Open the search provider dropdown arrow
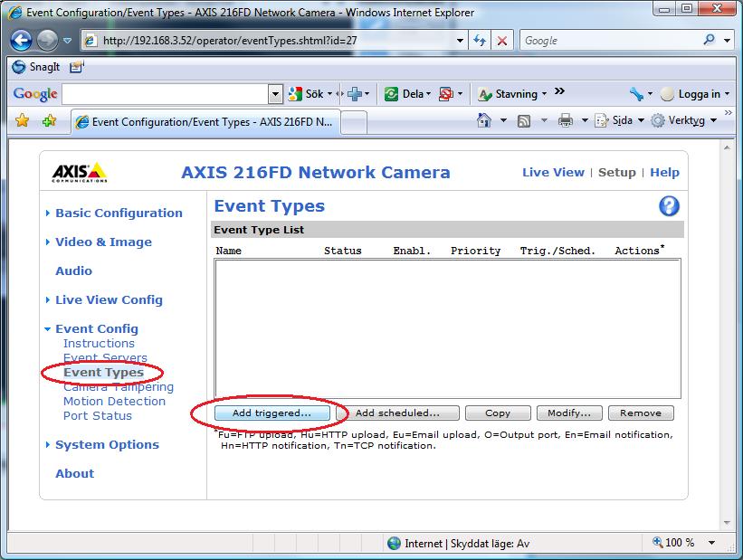The height and width of the screenshot is (560, 743). tap(727, 41)
